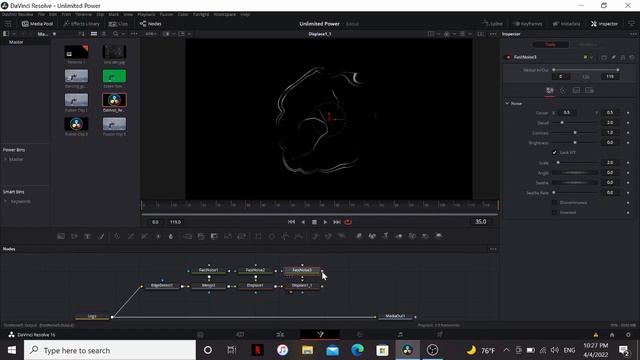Open the Metadata panel button
Screen dimensions: 640x360
coord(567,24)
